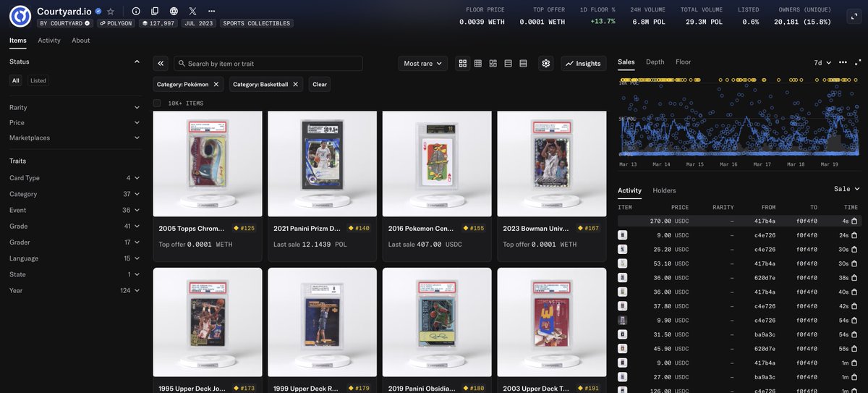Viewport: 868px width, 393px height.
Task: Open the 2023 Bowman University card thumbnail
Action: 552,164
